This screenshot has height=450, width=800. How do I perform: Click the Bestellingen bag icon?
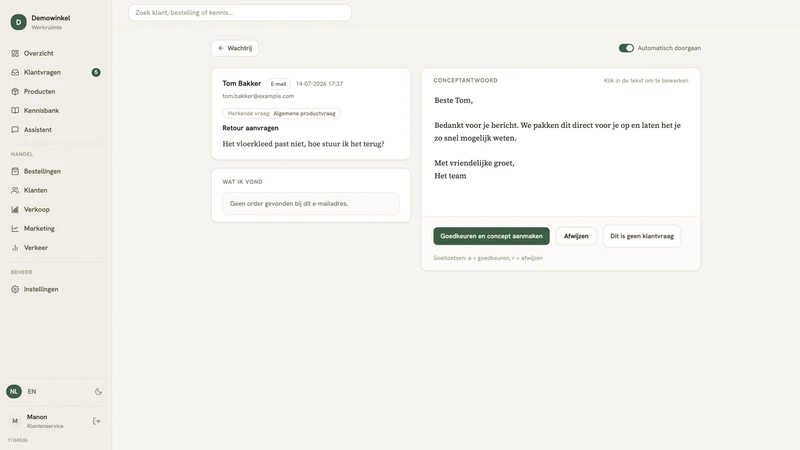tap(15, 171)
